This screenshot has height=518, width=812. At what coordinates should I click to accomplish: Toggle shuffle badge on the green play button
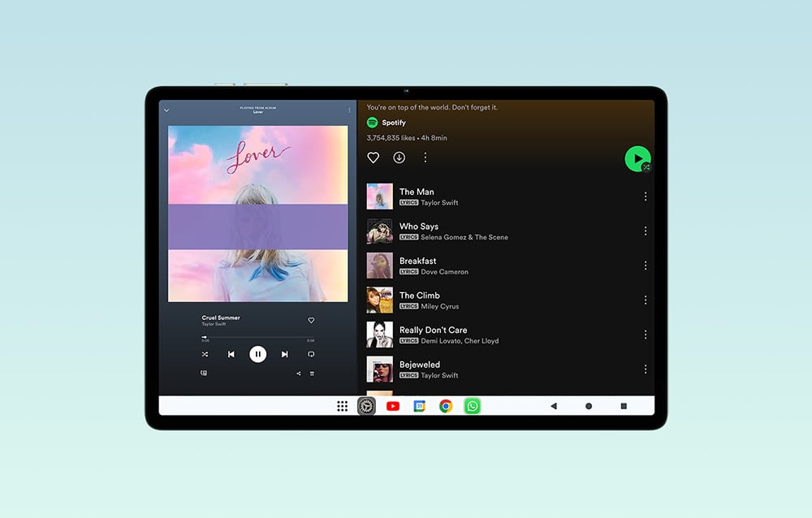click(x=646, y=166)
